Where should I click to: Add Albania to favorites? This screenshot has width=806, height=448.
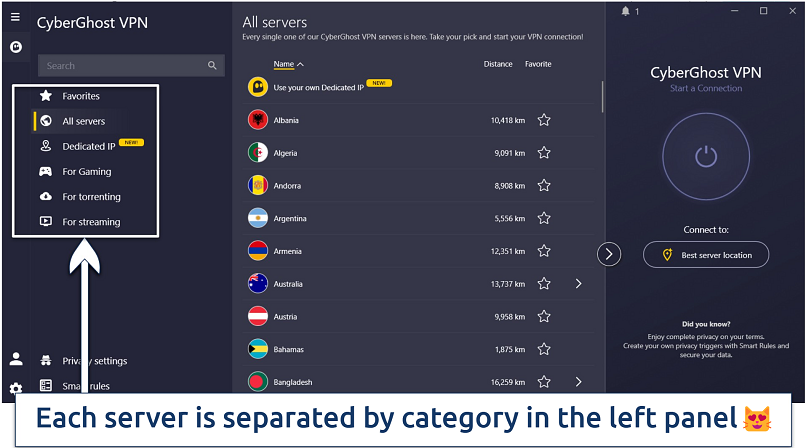click(x=544, y=120)
